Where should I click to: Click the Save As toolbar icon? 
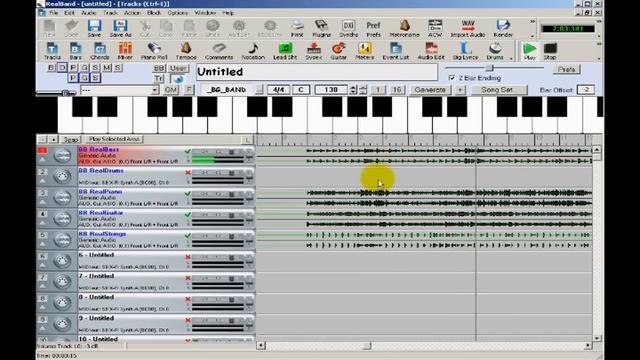click(x=120, y=28)
